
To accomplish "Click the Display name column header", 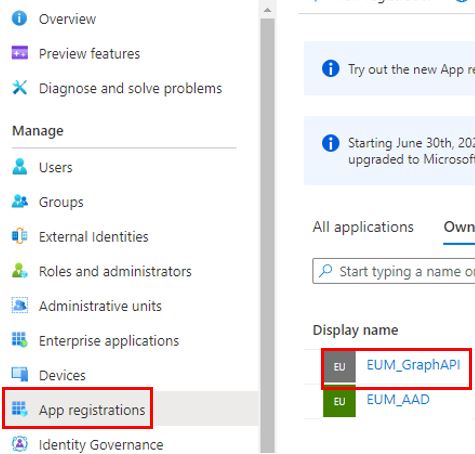I will [x=355, y=330].
